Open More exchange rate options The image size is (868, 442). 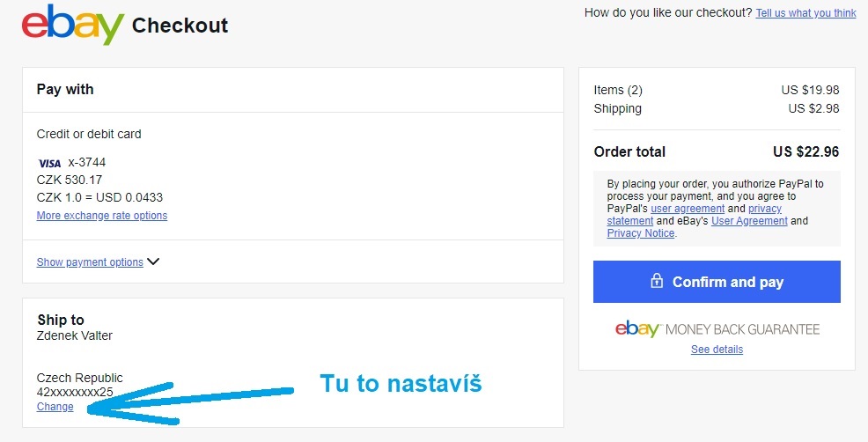tap(102, 216)
